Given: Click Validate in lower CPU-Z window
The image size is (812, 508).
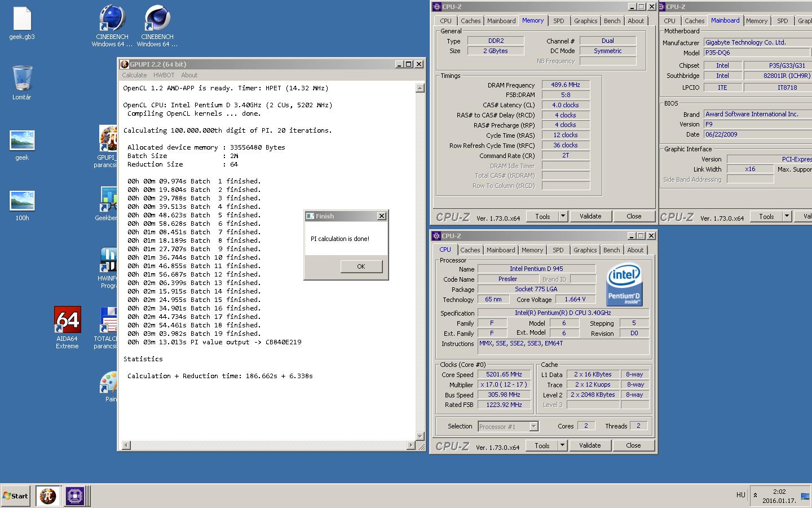Looking at the screenshot, I should 590,445.
